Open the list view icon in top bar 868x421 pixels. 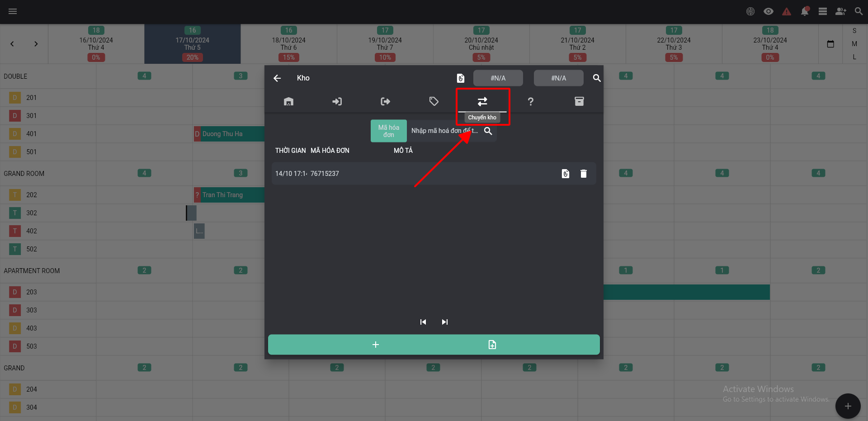(x=823, y=11)
